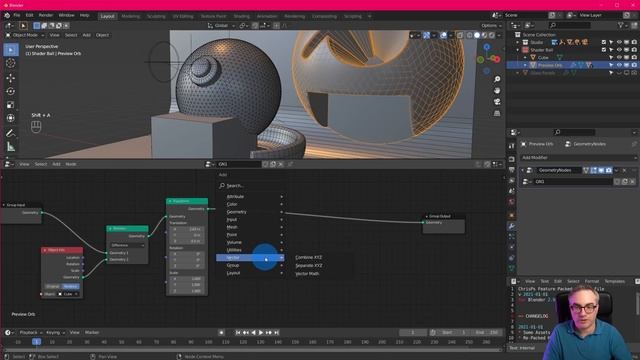The height and width of the screenshot is (360, 640).
Task: Click Relative button on Object Info node
Action: (71, 287)
